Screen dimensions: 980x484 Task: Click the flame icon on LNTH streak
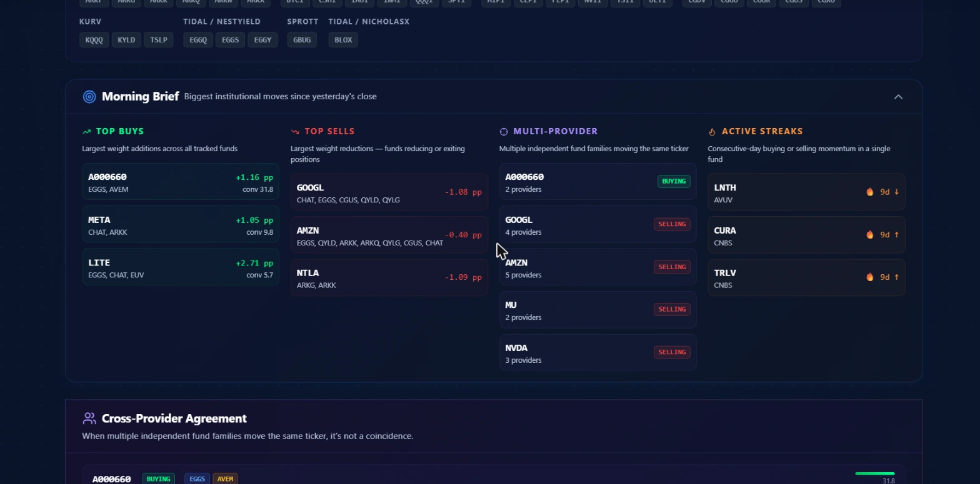click(x=870, y=192)
